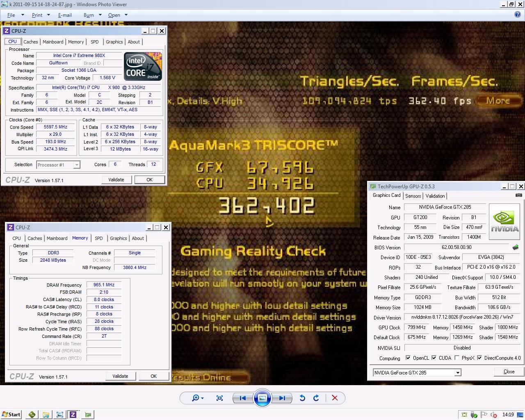Delete the photo with red X icon
The height and width of the screenshot is (420, 525).
[x=335, y=398]
